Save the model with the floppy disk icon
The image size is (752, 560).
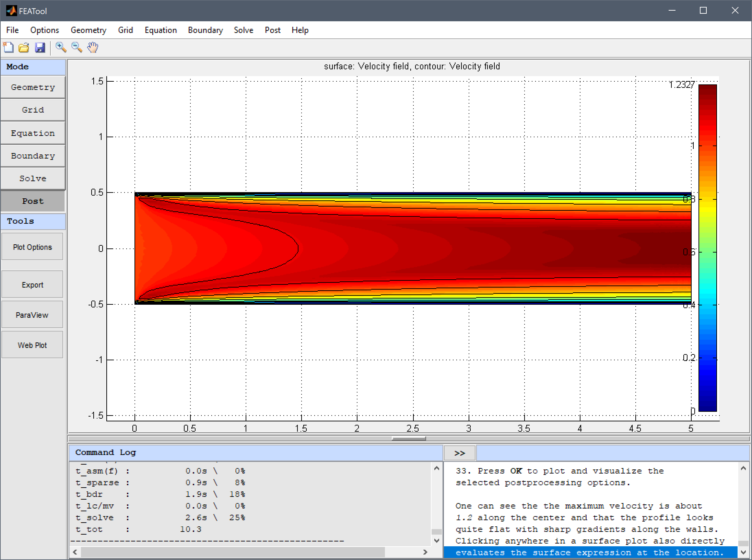click(x=40, y=47)
